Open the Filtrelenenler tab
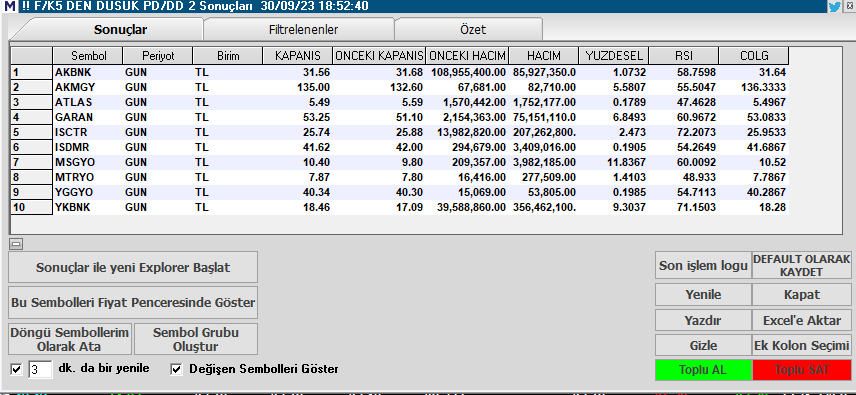Viewport: 856px width, 395px height. pyautogui.click(x=303, y=29)
